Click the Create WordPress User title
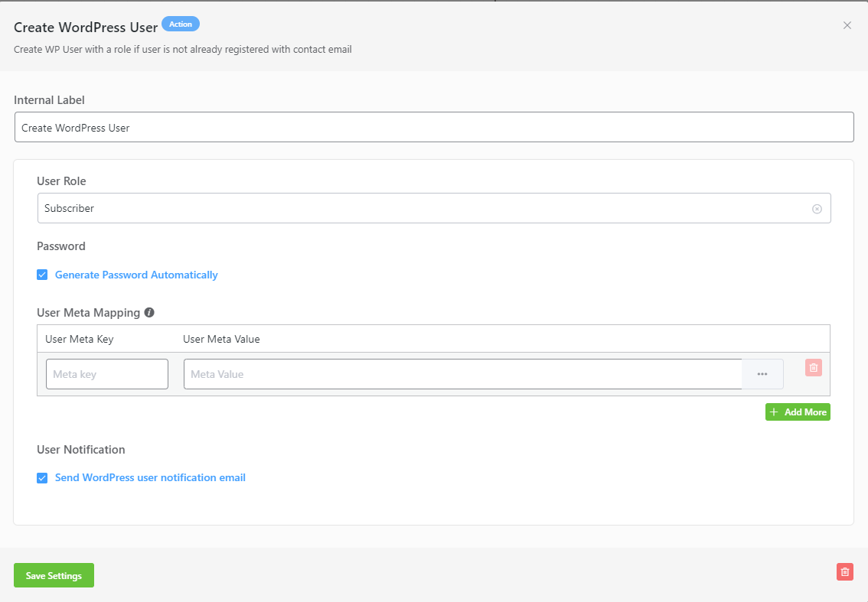 [86, 28]
